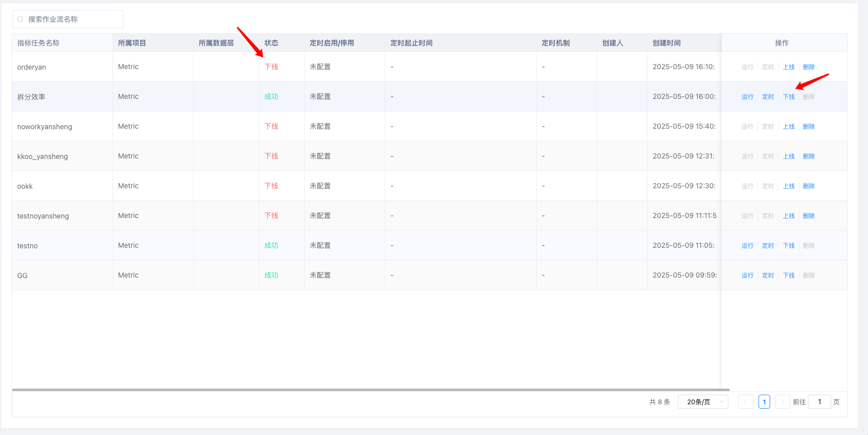The width and height of the screenshot is (868, 435).
Task: Click 定时 for 拆分效率 row
Action: pyautogui.click(x=768, y=97)
